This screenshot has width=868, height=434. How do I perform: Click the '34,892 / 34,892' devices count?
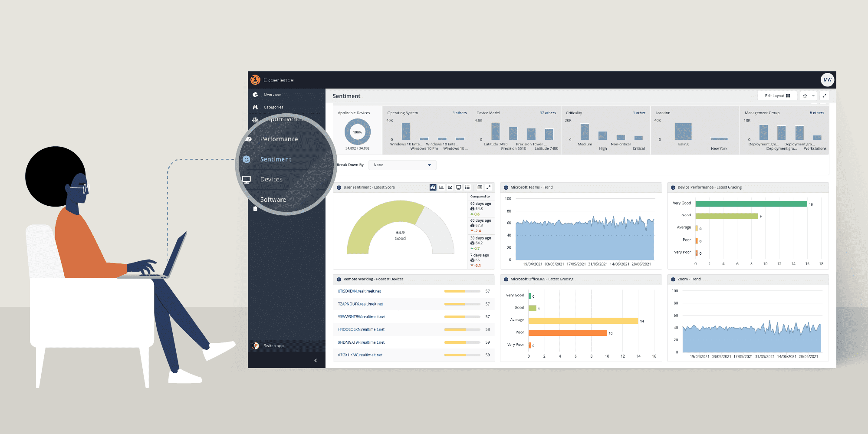click(357, 148)
